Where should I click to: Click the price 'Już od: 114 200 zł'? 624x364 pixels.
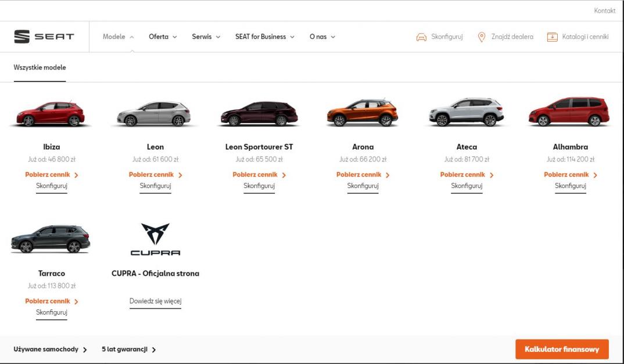pyautogui.click(x=571, y=160)
